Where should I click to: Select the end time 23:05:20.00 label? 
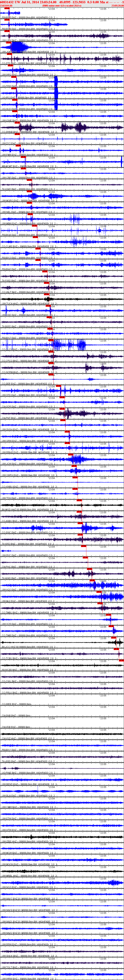pyautogui.click(x=118, y=6)
